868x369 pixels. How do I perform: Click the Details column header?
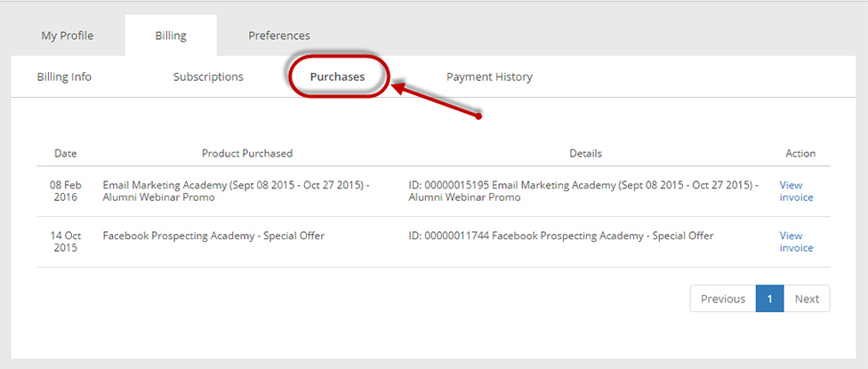(x=586, y=153)
